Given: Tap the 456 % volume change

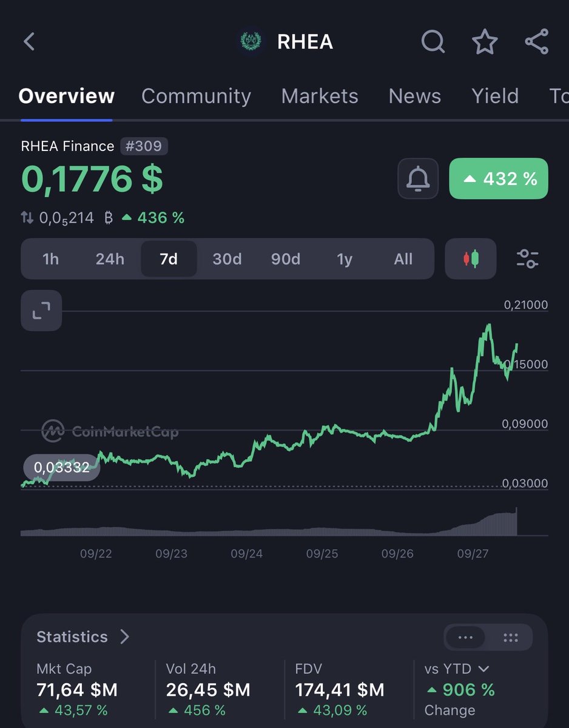Looking at the screenshot, I should 197,710.
